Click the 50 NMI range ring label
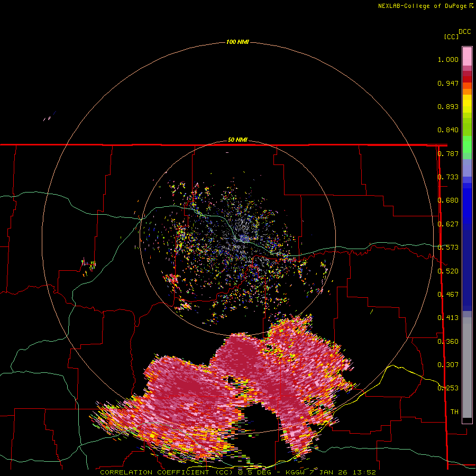The image size is (476, 476). (x=237, y=140)
